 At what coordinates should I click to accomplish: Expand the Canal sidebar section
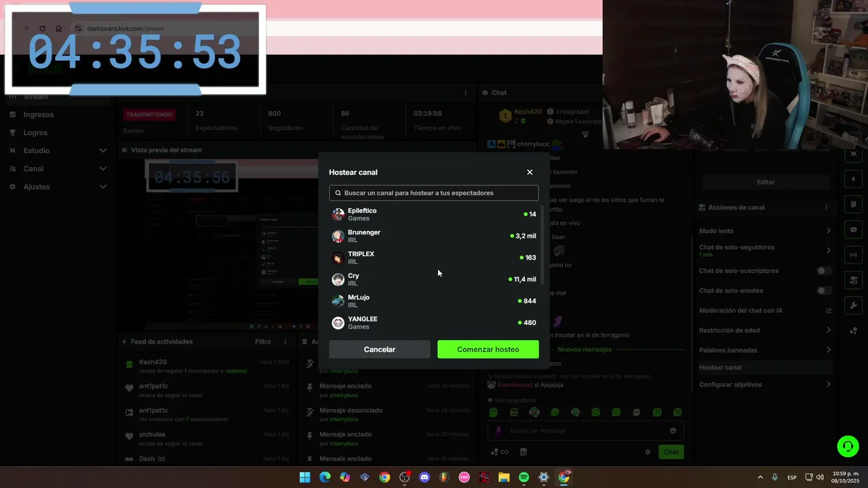pyautogui.click(x=58, y=169)
